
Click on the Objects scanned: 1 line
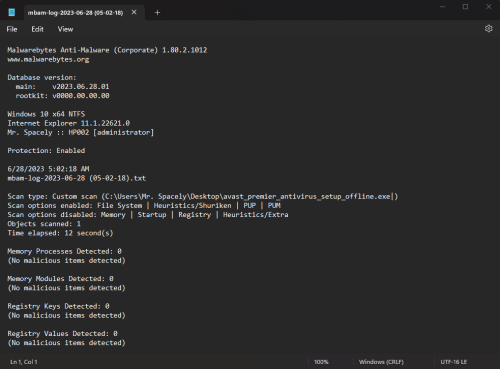click(x=44, y=224)
